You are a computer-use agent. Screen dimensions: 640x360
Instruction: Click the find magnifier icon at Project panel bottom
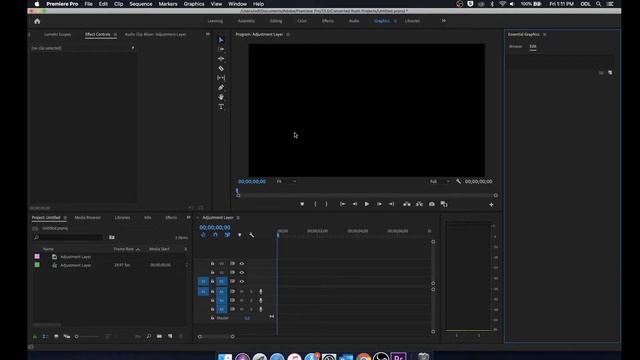click(149, 336)
